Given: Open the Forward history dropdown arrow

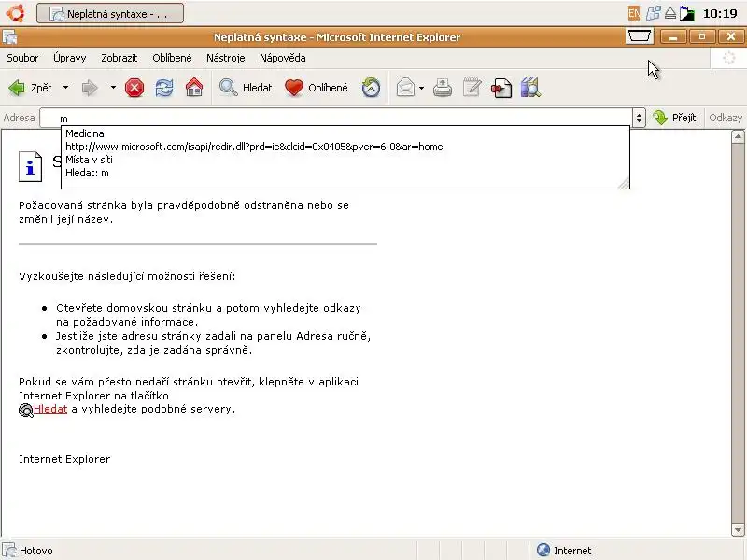Looking at the screenshot, I should point(113,88).
